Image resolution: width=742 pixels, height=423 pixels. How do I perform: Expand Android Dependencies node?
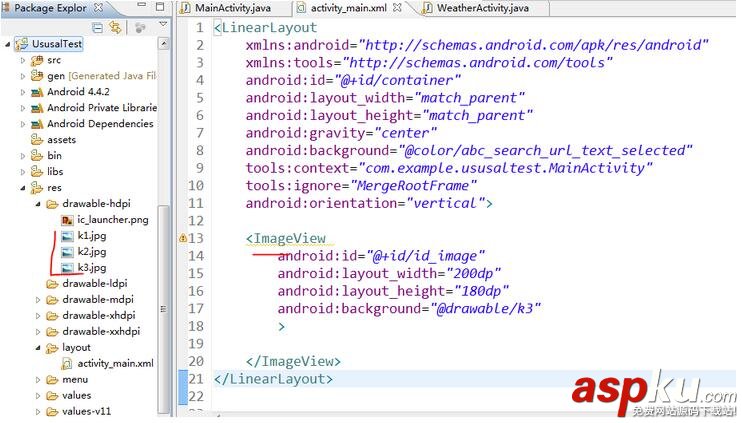pyautogui.click(x=23, y=124)
